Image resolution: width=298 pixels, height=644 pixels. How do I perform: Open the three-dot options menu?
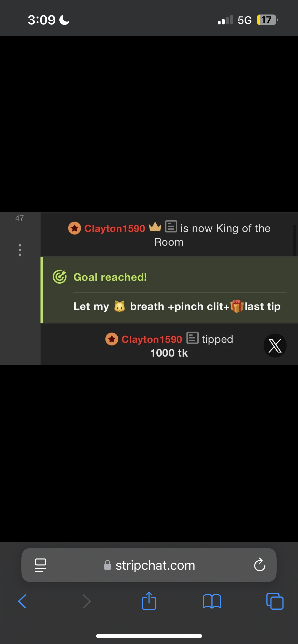tap(20, 250)
